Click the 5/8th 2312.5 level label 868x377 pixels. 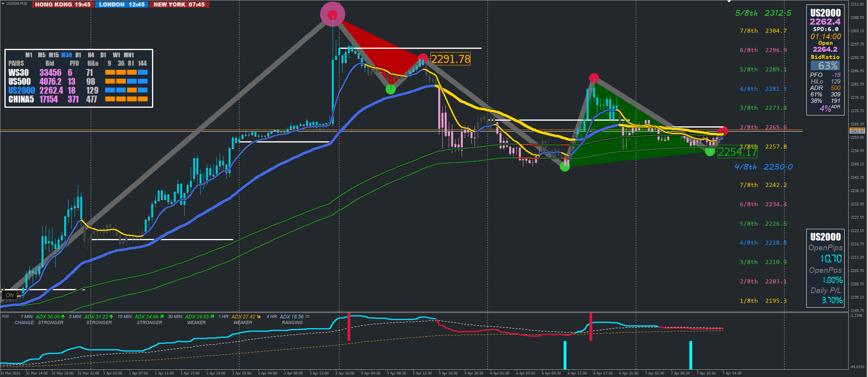(763, 13)
